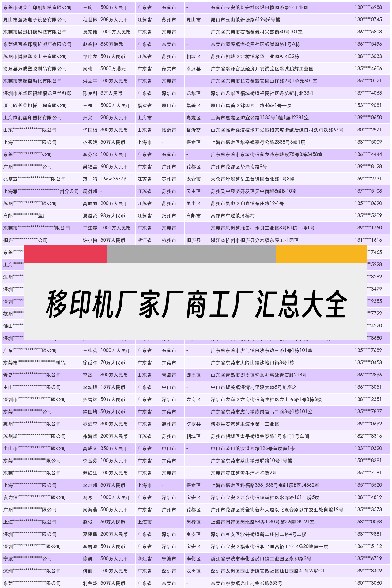Viewport: 392px width, 588px height.
Task: Click the banner title 移印机厂家厂商工厂汇总大全
Action: [196, 304]
